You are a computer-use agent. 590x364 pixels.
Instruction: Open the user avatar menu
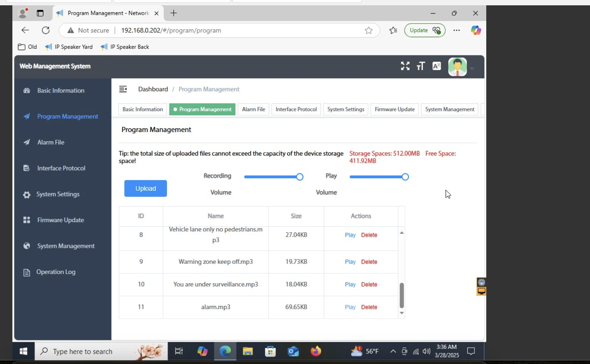click(457, 67)
